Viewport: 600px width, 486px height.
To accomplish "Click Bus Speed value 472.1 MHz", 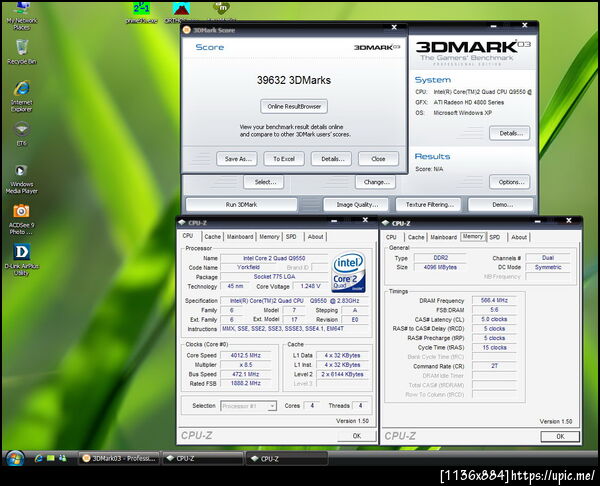I will point(246,374).
